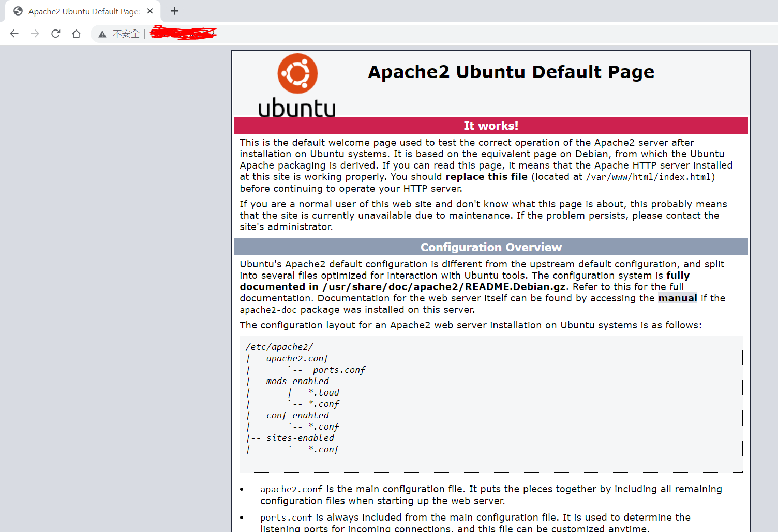
Task: Click mods-enabled in the config tree
Action: (x=297, y=382)
